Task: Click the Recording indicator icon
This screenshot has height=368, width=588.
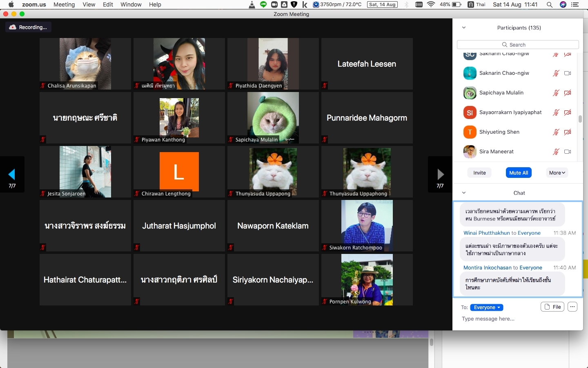Action: click(x=13, y=27)
